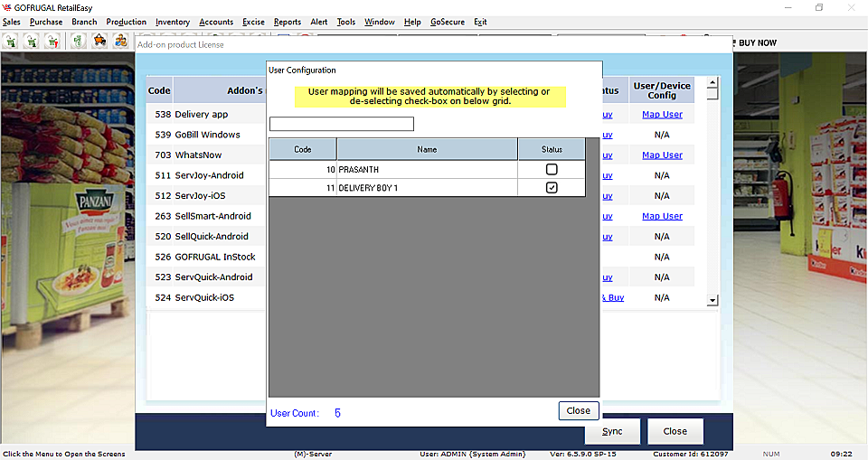Open the Branch menu
Image resolution: width=868 pixels, height=460 pixels.
tap(84, 22)
